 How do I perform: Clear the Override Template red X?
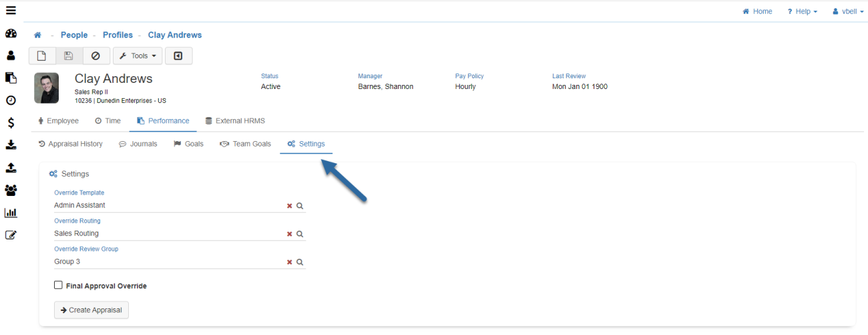[289, 206]
